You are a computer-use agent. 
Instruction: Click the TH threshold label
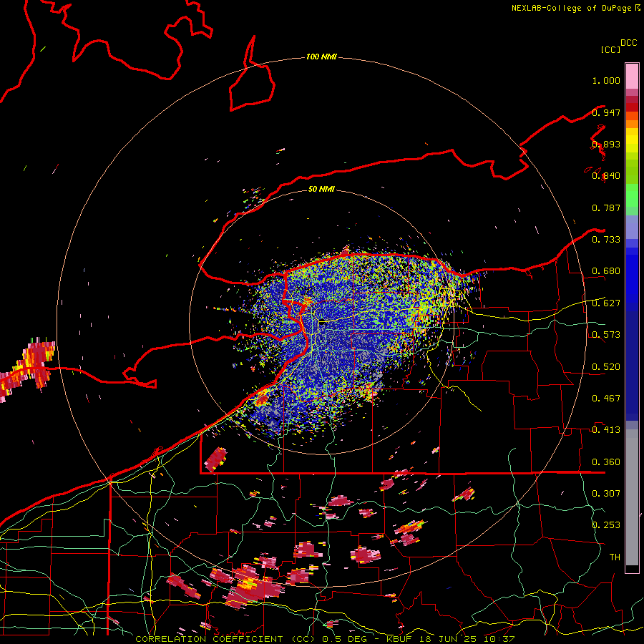615,557
